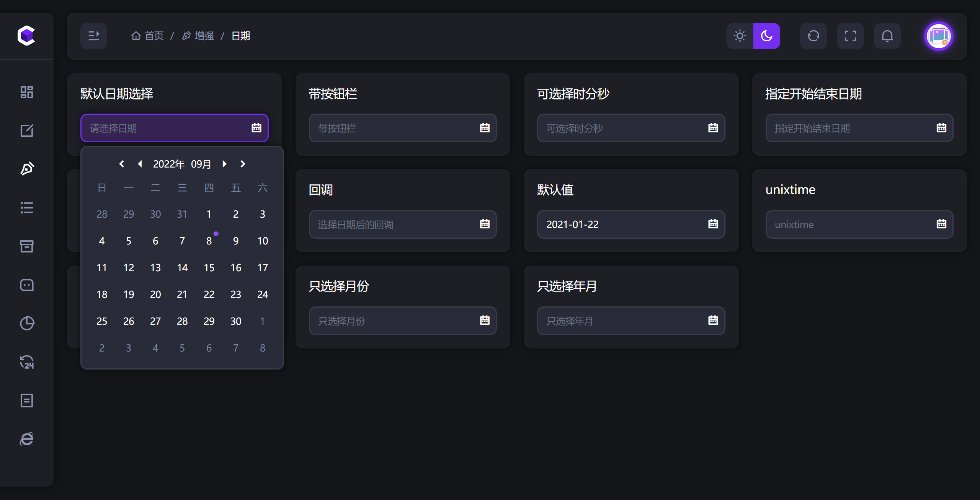This screenshot has width=980, height=500.
Task: Click the archive box icon in sidebar
Action: tap(26, 246)
